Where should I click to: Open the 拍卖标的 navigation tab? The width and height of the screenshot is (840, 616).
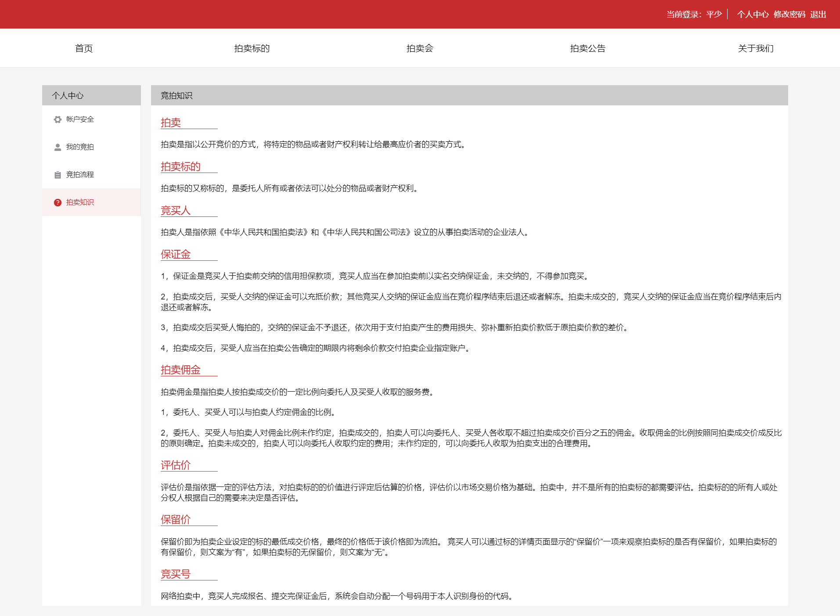point(252,48)
